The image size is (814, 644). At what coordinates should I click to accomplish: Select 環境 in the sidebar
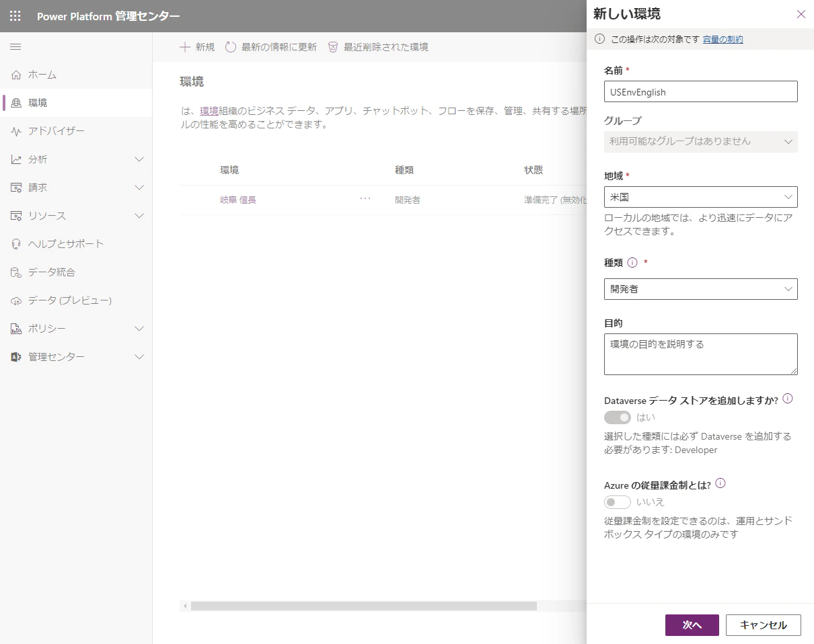(x=76, y=103)
